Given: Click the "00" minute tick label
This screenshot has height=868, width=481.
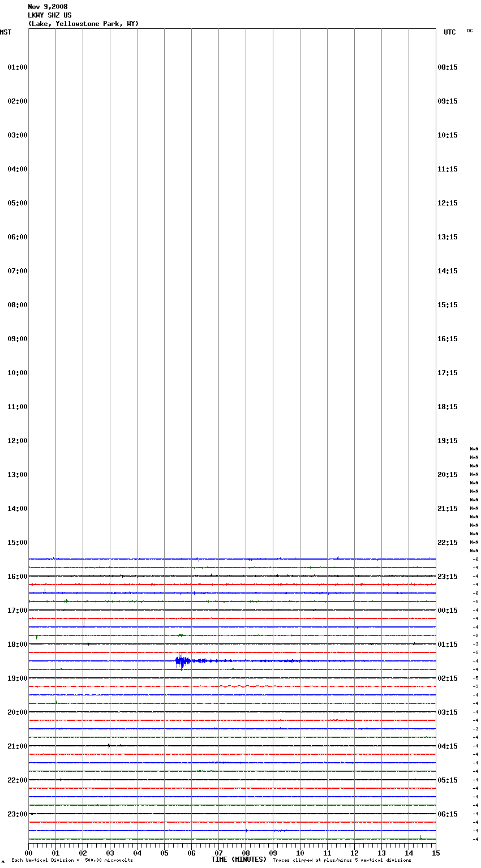Looking at the screenshot, I should tap(29, 853).
